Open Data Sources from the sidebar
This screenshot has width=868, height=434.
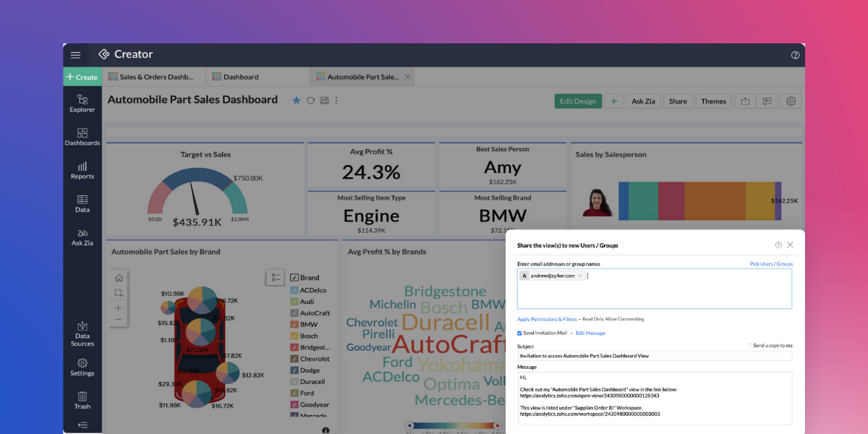(82, 333)
